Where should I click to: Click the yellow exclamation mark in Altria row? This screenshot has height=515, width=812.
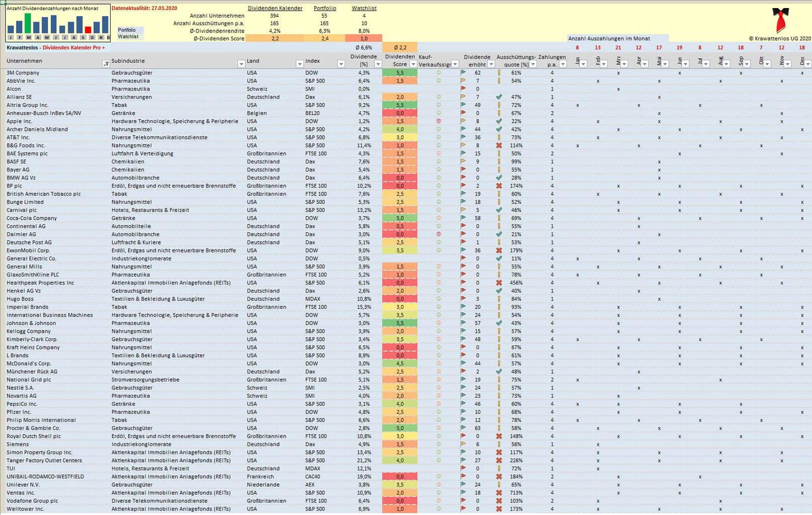[x=499, y=105]
